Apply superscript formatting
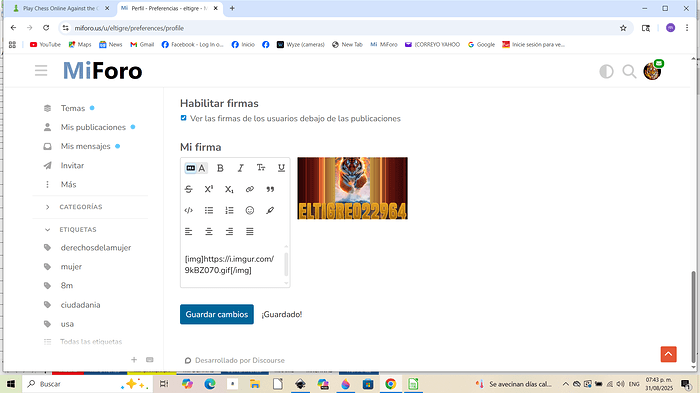Screen dimensions: 700x393 (x=209, y=189)
